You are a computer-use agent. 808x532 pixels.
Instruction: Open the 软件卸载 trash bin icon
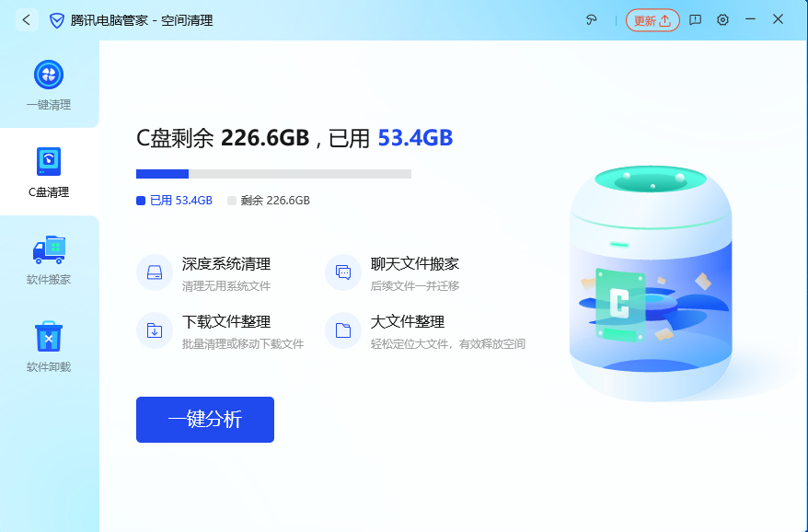49,337
